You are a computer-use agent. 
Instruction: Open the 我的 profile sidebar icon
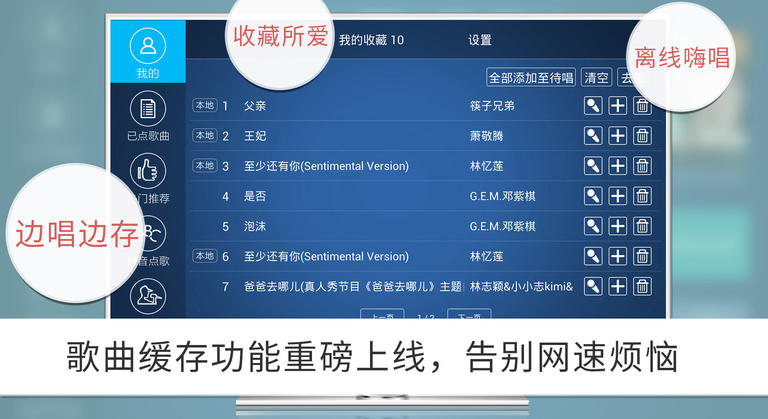pos(147,46)
